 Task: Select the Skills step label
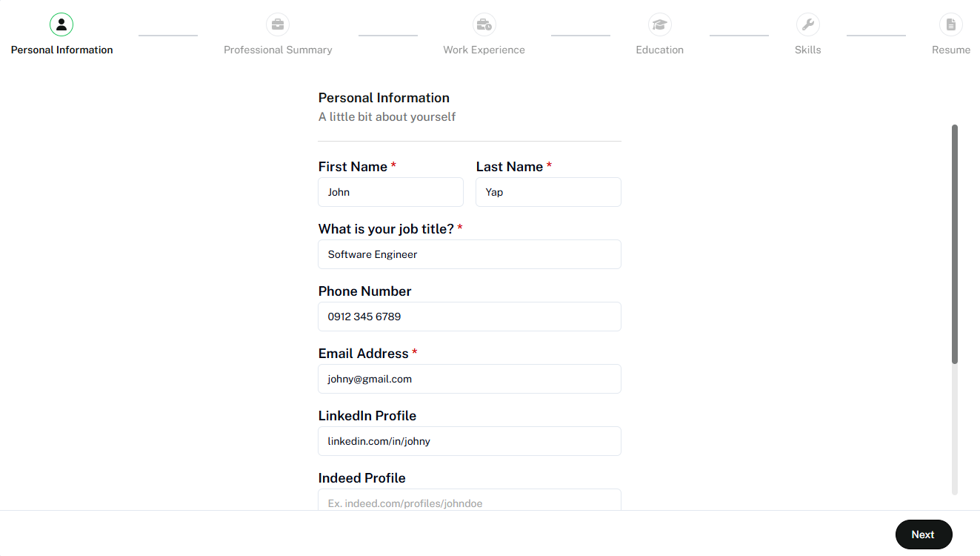pos(807,50)
